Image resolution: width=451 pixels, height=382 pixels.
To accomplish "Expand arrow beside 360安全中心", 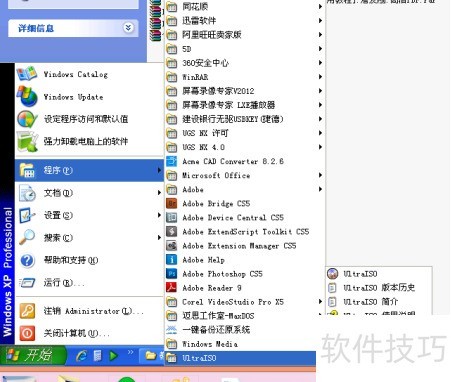I will [320, 63].
